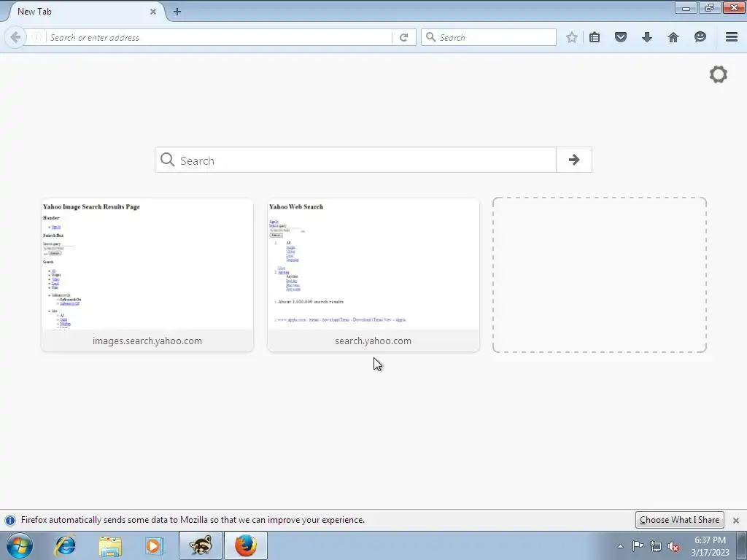Click the magnifier icon in page search
Viewport: 747px width, 560px height.
coord(167,160)
